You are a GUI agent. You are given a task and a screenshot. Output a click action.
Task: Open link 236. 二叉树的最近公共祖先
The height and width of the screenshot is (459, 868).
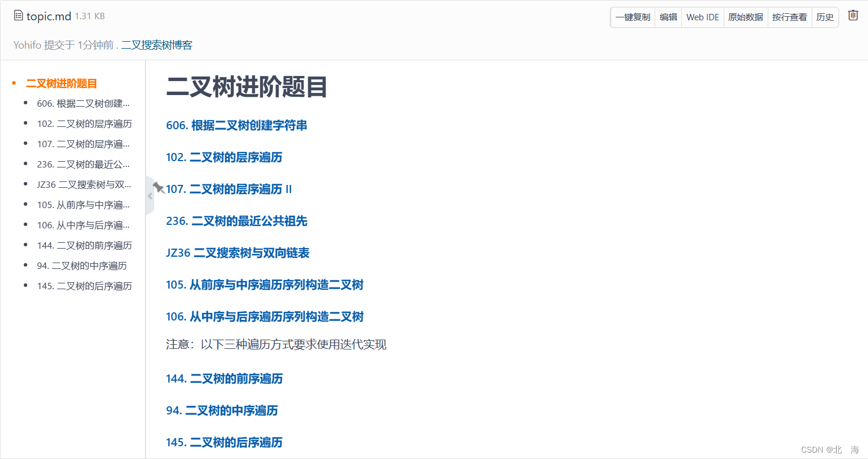pos(237,221)
